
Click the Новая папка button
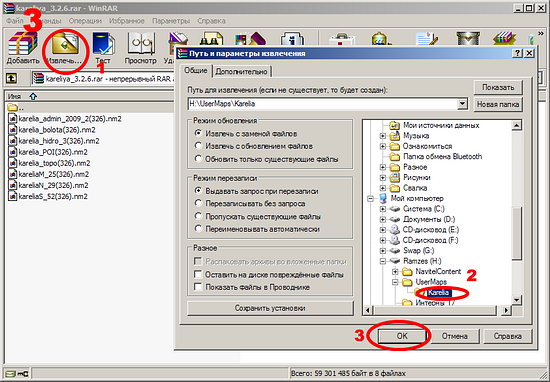coord(498,104)
